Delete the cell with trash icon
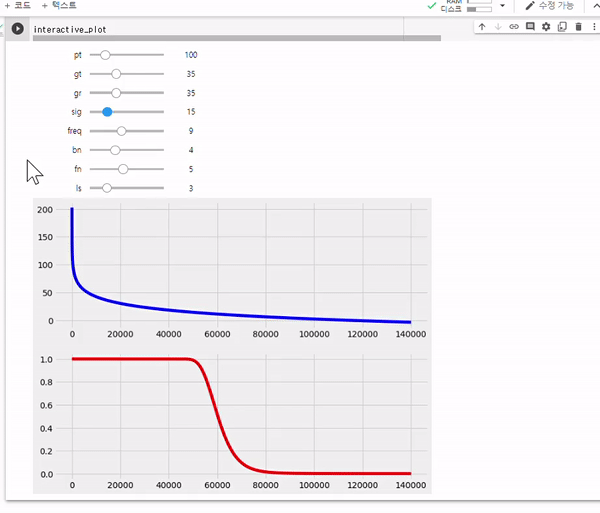600x513 pixels. pos(578,27)
